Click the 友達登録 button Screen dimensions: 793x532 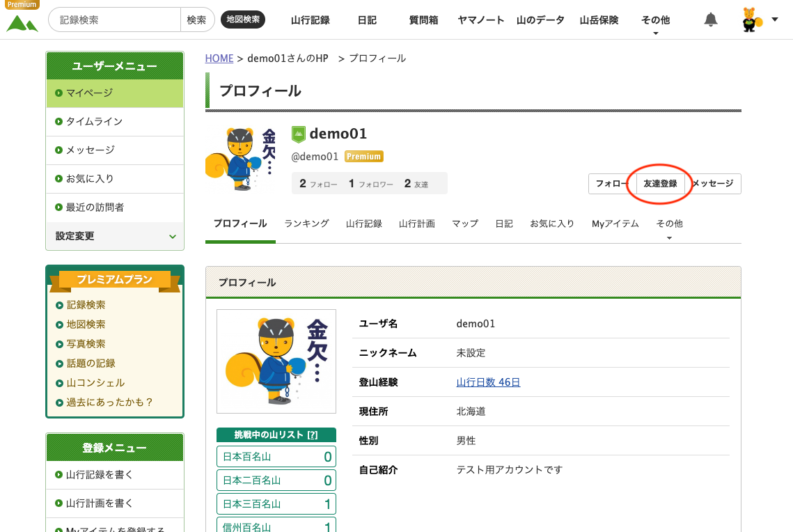coord(660,184)
